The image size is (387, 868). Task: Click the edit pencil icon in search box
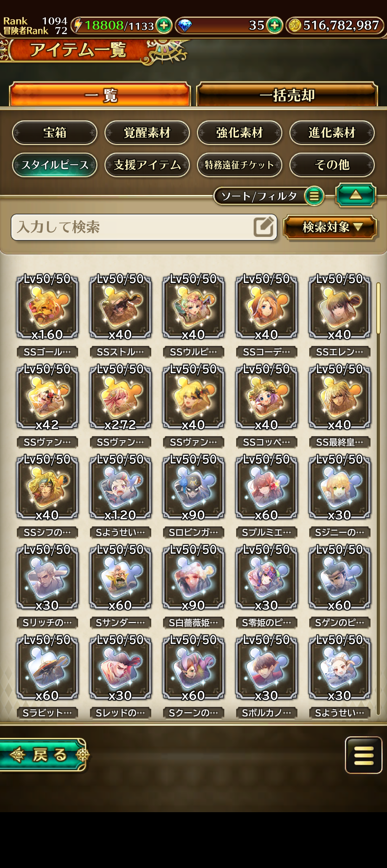tap(263, 227)
